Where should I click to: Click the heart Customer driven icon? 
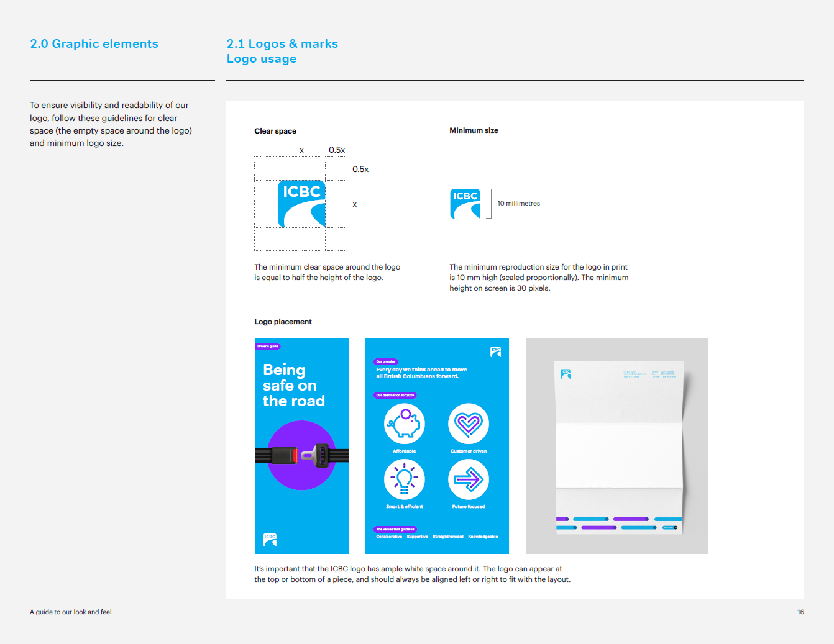coord(469,424)
